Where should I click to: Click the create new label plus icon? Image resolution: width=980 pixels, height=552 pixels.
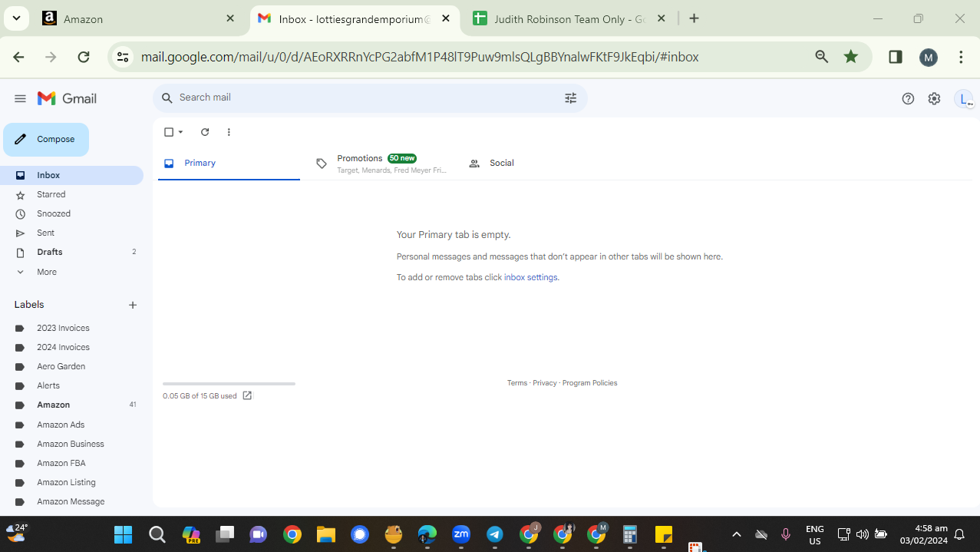133,305
